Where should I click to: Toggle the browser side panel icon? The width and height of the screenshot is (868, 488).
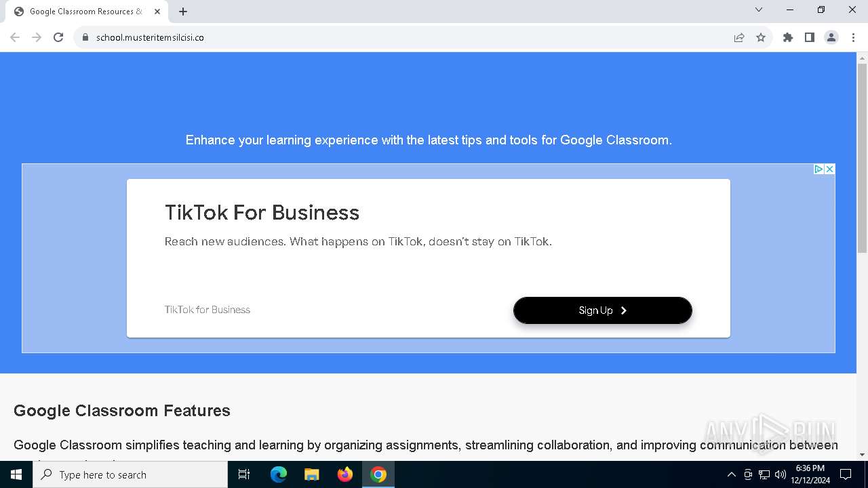pos(809,37)
